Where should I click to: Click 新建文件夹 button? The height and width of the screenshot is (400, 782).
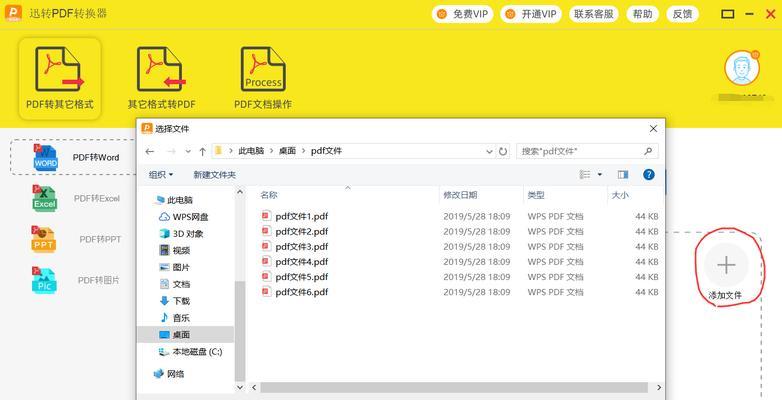tap(214, 175)
